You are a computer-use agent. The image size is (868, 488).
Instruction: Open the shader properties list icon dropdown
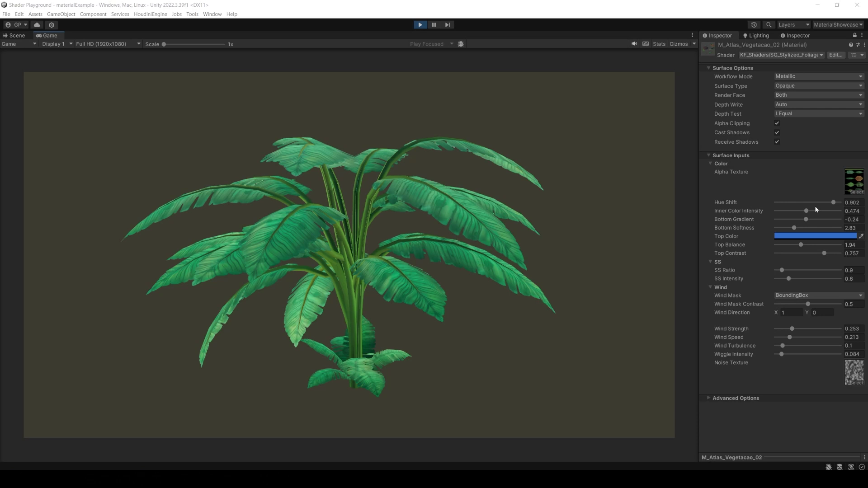(857, 55)
